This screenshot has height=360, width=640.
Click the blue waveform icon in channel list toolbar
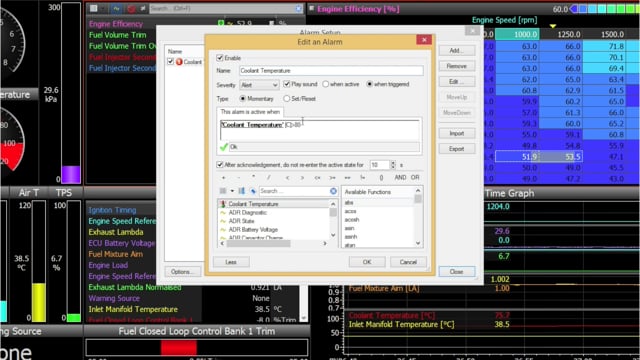(117, 9)
